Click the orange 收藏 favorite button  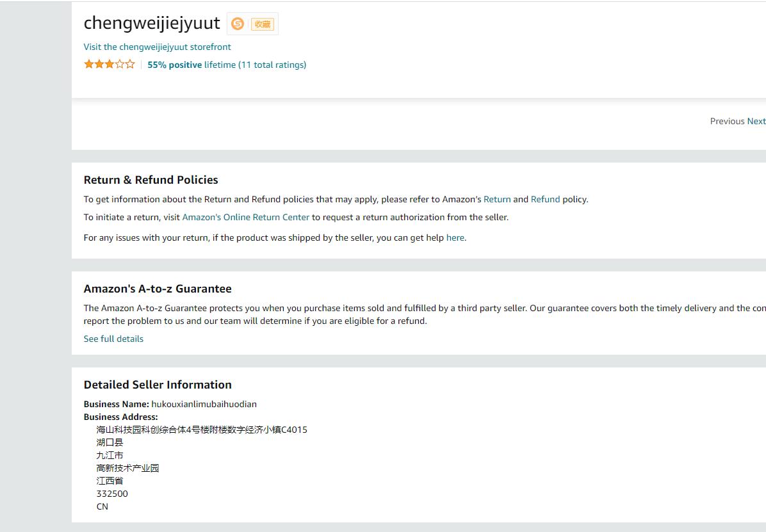click(x=263, y=24)
